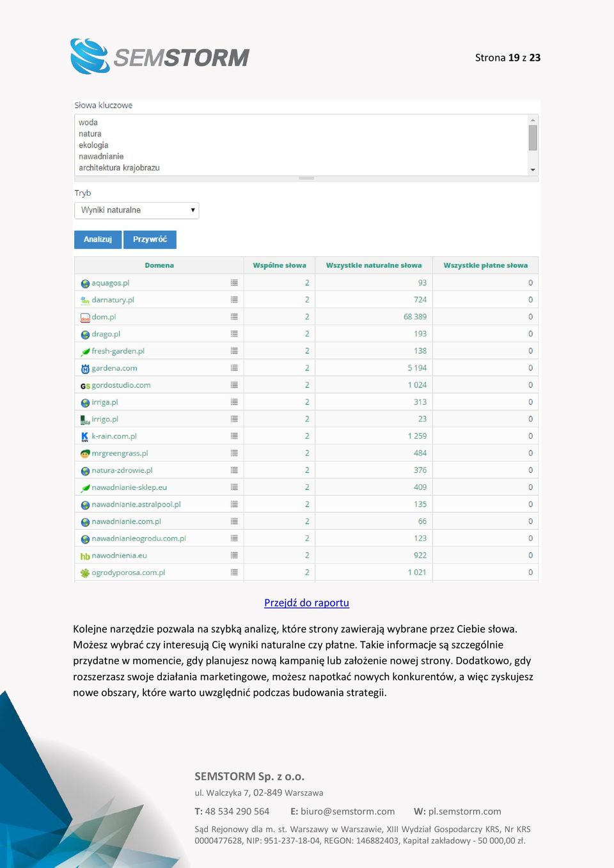Click list icon in aquagos.pl row
Screen dimensions: 614x868
tap(234, 283)
